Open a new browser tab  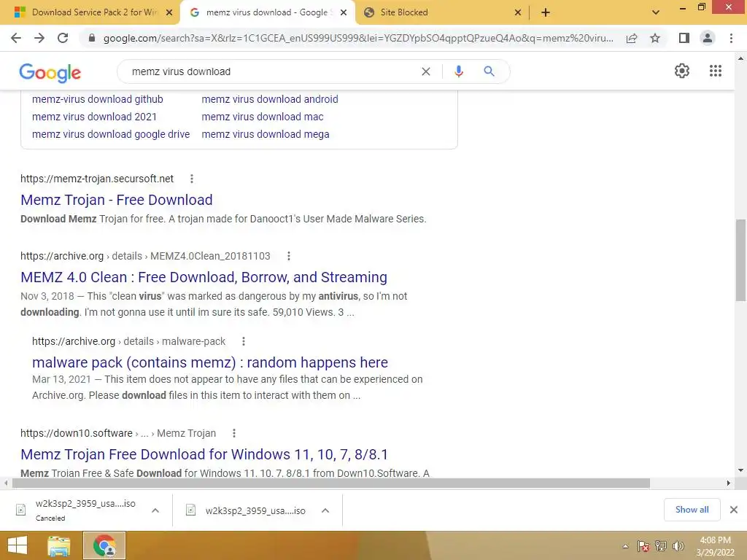coord(546,12)
